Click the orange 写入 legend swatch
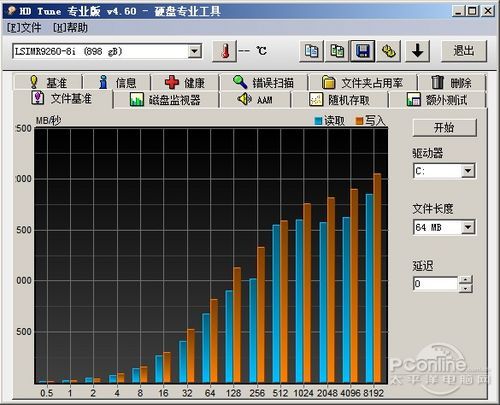This screenshot has height=405, width=500. (359, 121)
